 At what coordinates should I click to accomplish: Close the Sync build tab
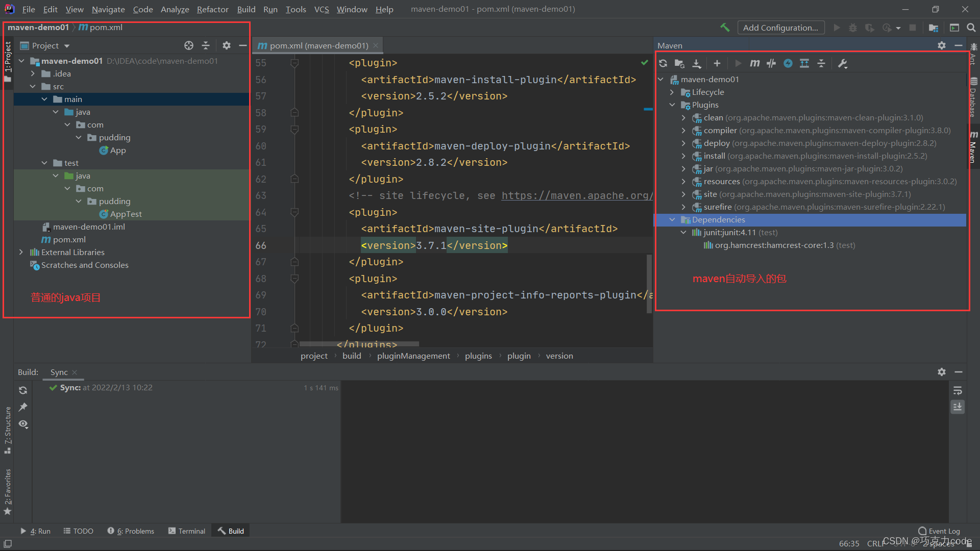(75, 372)
